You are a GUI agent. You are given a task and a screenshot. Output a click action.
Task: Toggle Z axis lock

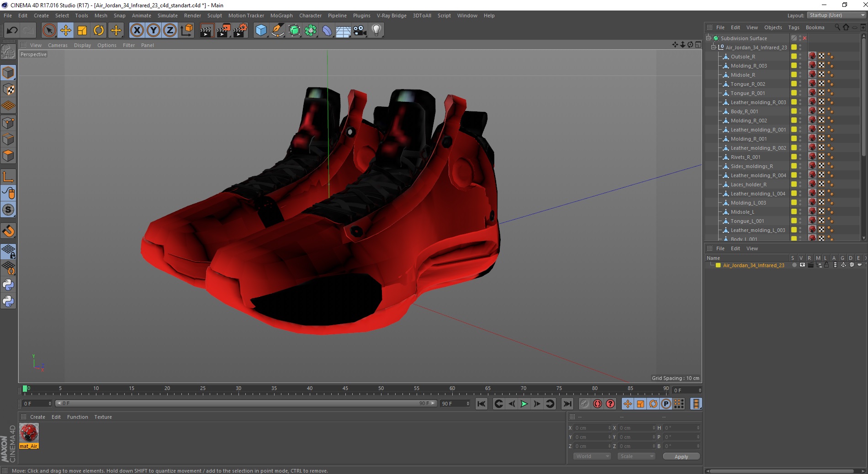pyautogui.click(x=169, y=31)
